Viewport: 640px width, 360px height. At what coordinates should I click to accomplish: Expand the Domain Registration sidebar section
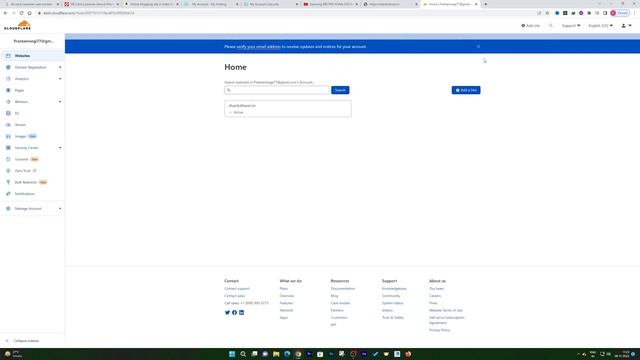[60, 67]
